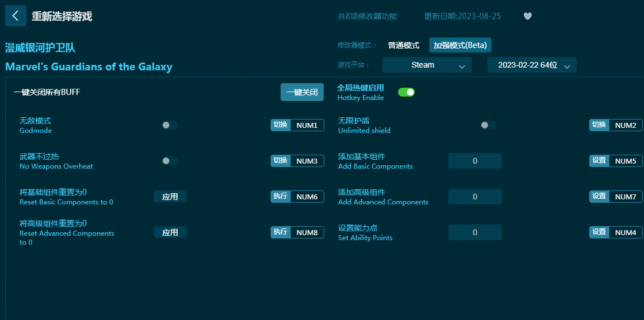Disable the Hotkey Enable toggle

click(x=406, y=92)
